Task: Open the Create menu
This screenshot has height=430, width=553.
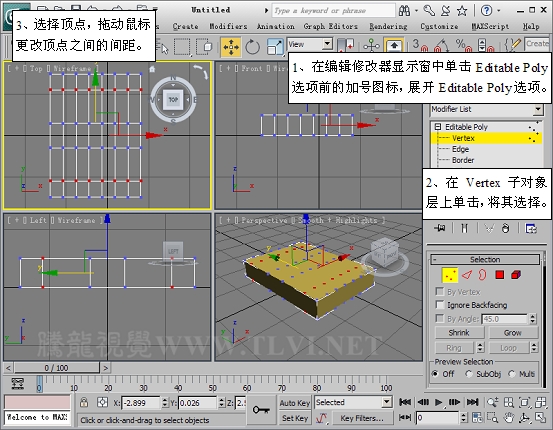Action: [186, 26]
